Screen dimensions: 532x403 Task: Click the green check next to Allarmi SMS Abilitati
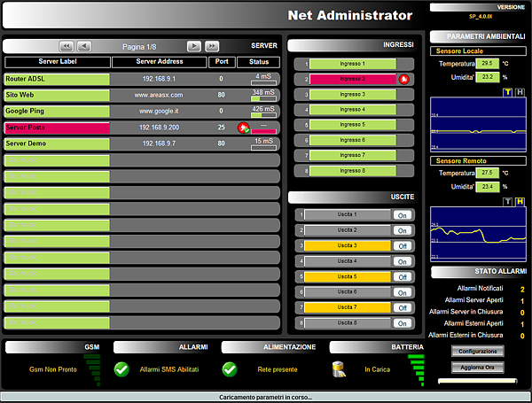121,368
